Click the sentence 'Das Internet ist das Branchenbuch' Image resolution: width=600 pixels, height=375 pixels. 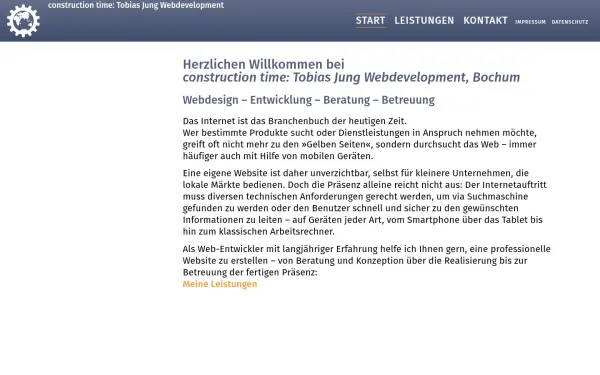click(x=294, y=121)
